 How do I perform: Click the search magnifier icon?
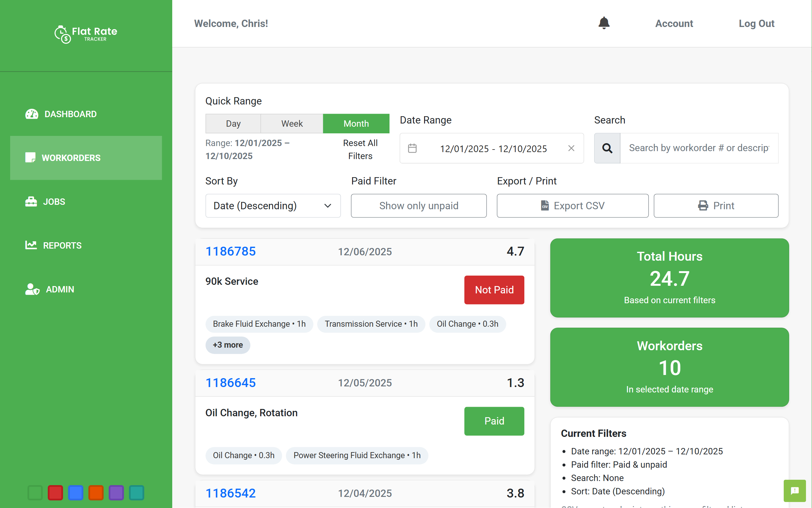click(607, 148)
